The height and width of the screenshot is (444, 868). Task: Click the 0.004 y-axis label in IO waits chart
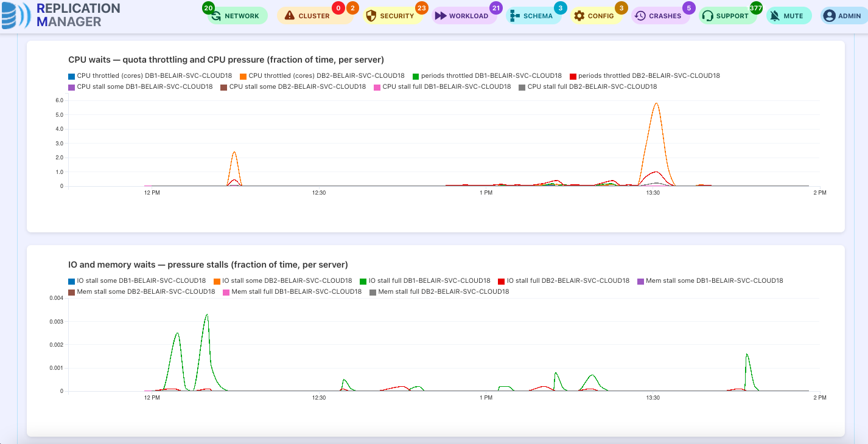point(56,298)
